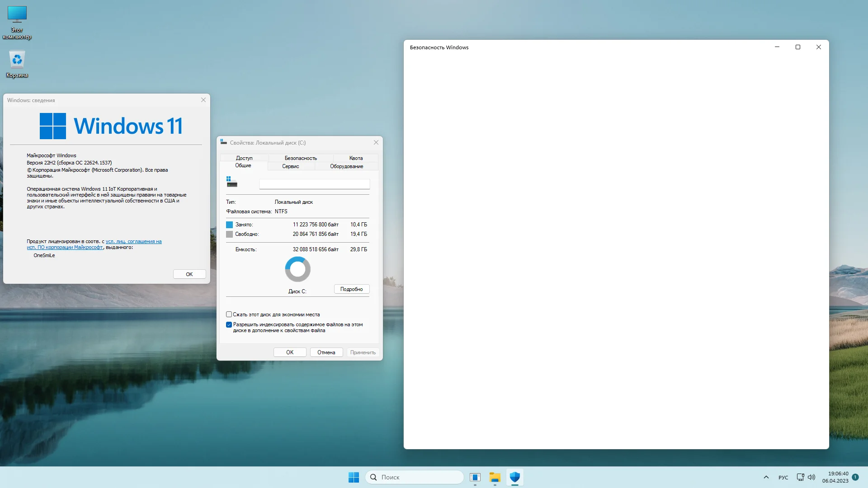Open the Сервис tab

point(290,166)
